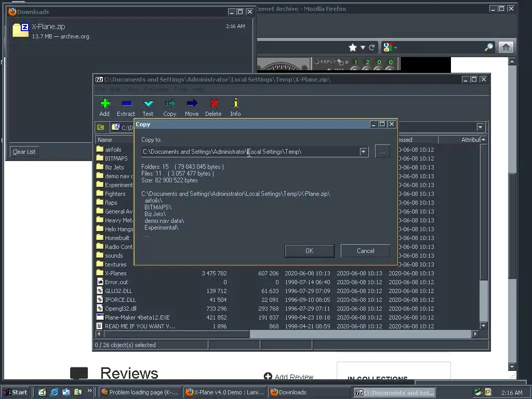Open the Edit menu in 7-Zip
Image resolution: width=532 pixels, height=399 pixels.
116,89
